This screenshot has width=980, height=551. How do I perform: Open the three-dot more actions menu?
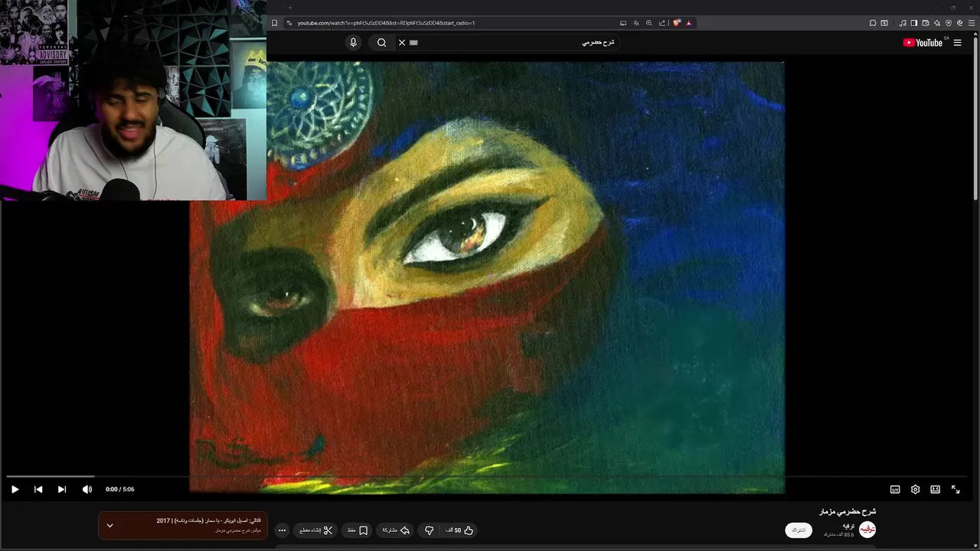[x=282, y=530]
